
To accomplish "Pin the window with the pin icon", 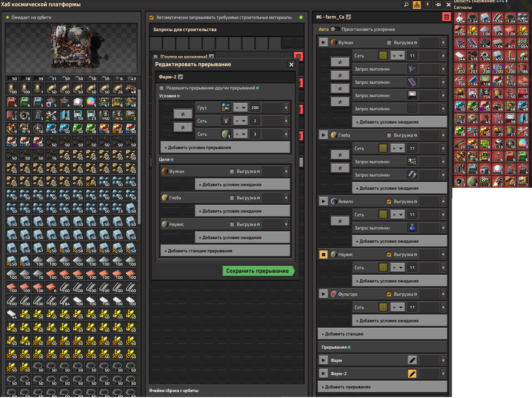I will click(x=438, y=5).
